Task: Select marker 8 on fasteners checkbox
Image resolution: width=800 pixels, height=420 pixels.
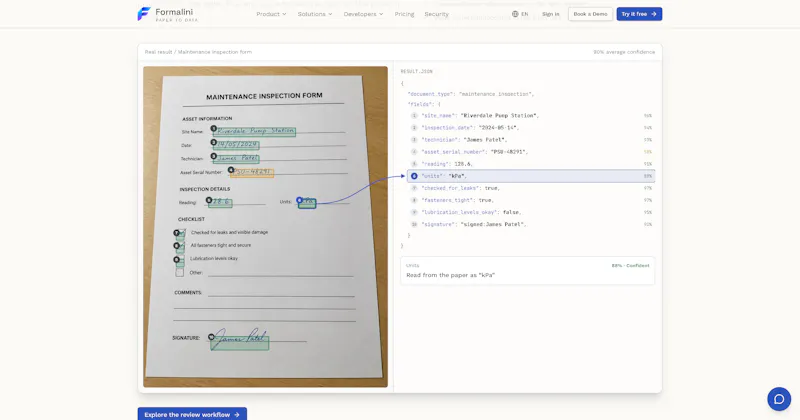Action: point(177,246)
